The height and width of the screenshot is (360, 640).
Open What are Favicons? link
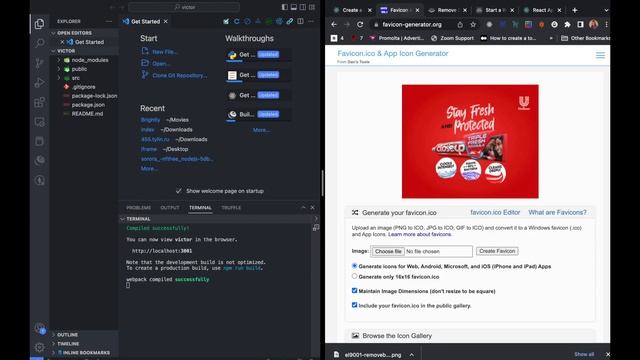(x=557, y=212)
